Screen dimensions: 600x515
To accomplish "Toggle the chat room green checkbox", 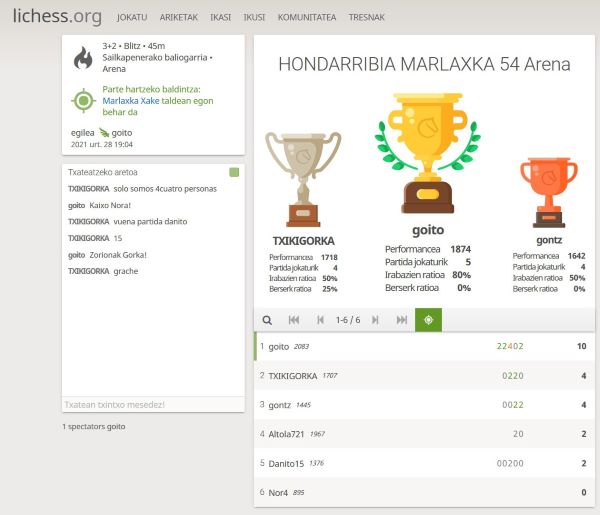I will (234, 172).
